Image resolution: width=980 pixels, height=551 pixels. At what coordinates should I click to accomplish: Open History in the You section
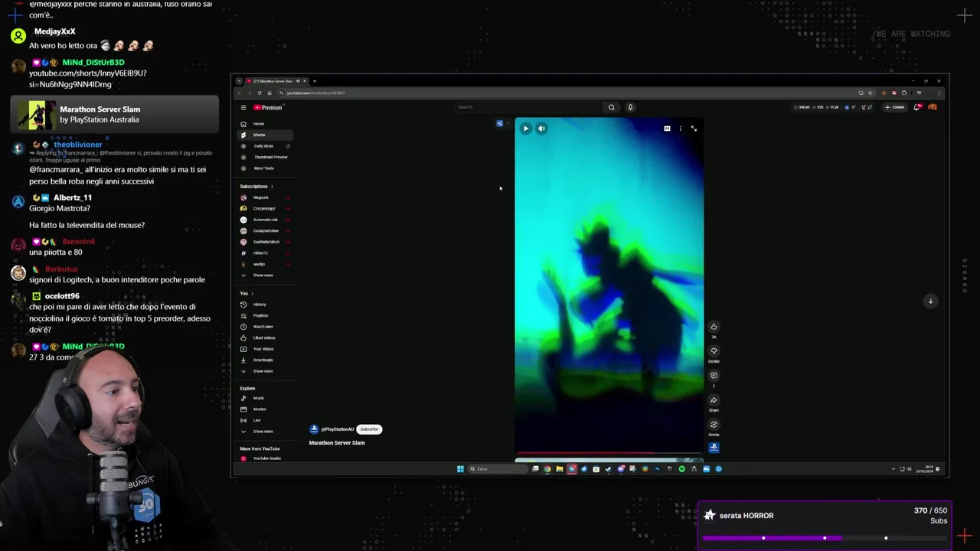coord(264,305)
